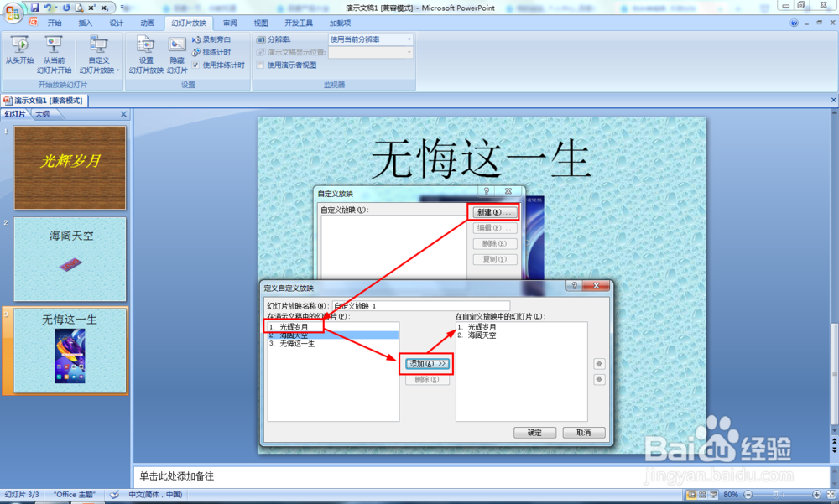Screen dimensions: 839x504
Task: Click help icon in 定义自定义放映 dialog
Action: tap(574, 286)
